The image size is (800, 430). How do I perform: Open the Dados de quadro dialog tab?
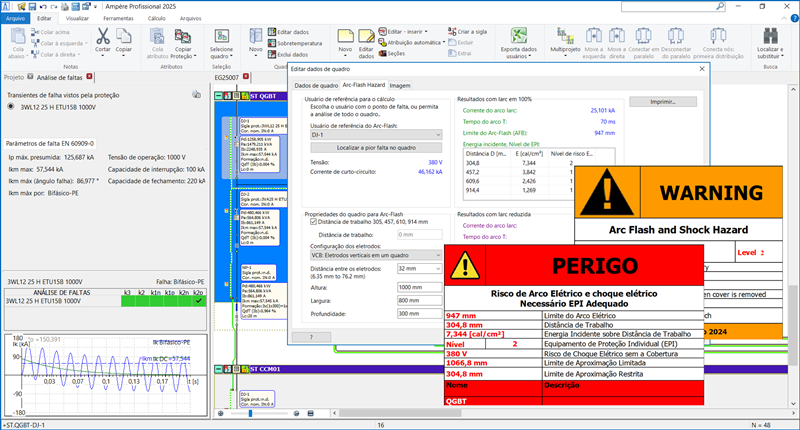[316, 86]
